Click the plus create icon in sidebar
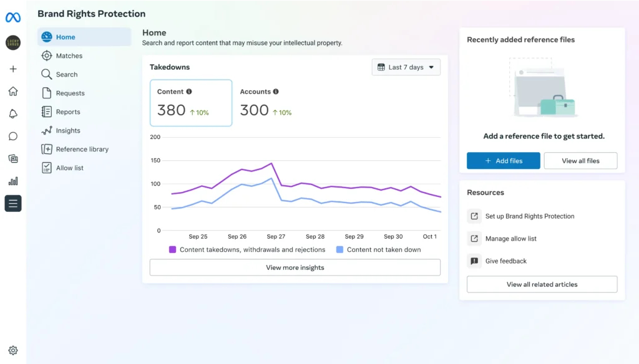The width and height of the screenshot is (639, 364). tap(13, 69)
